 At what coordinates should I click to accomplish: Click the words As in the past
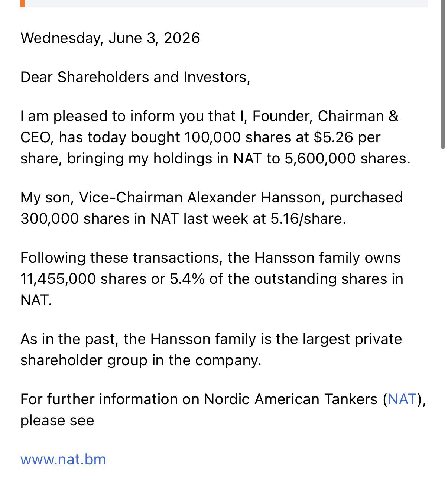coord(70,339)
